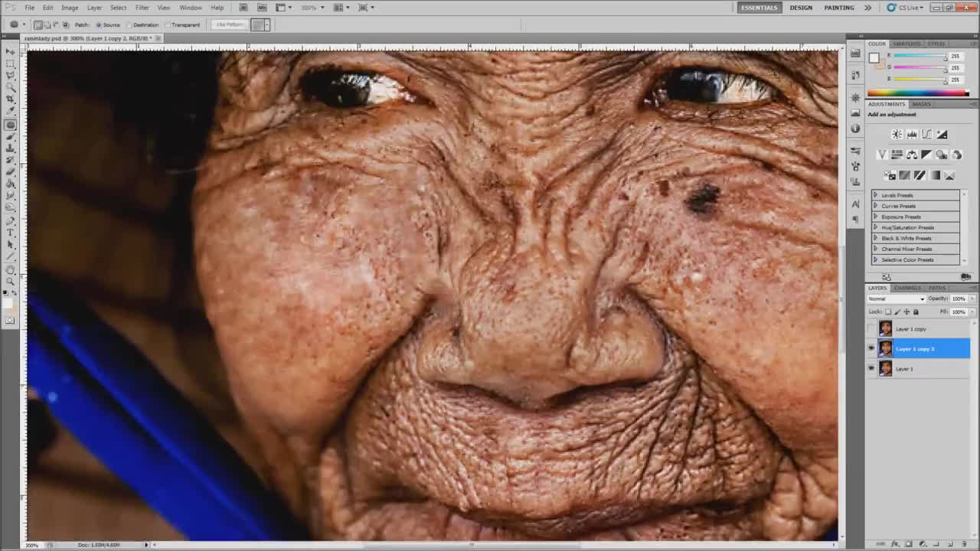Pick a color from the spectrum ramp
This screenshot has height=551, width=980.
click(x=918, y=93)
